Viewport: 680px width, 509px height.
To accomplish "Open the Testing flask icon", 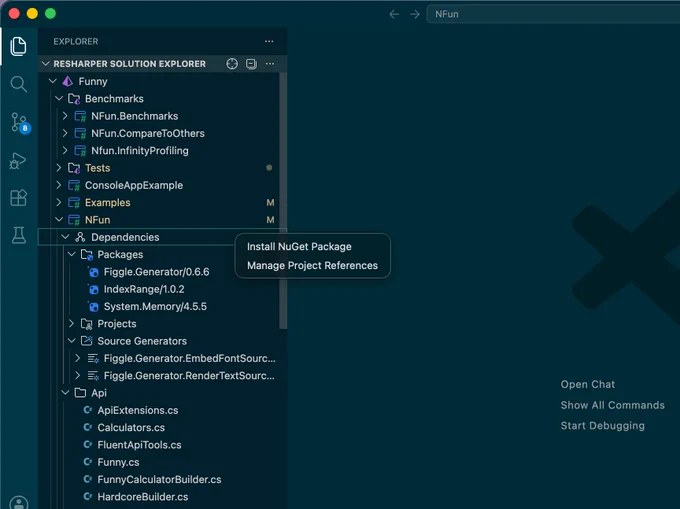I will 18,235.
